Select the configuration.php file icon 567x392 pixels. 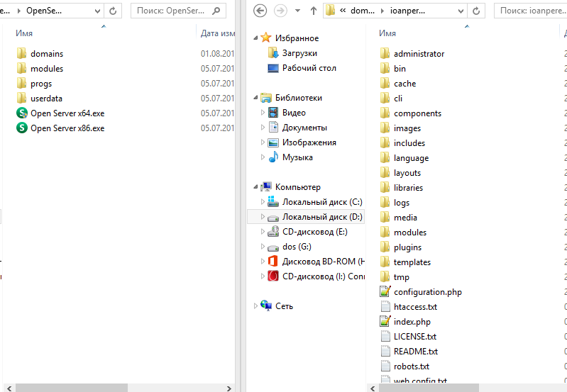click(x=385, y=292)
